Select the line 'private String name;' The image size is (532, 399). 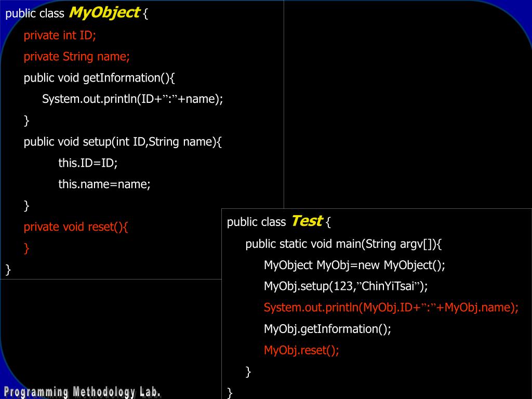[77, 57]
